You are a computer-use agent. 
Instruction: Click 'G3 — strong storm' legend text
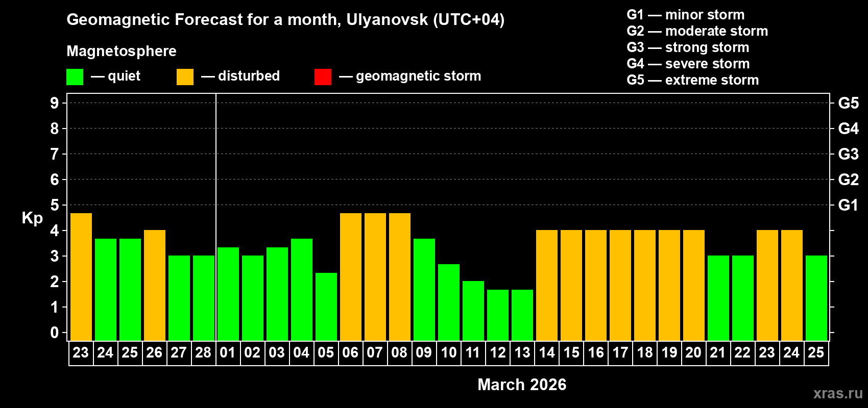point(688,47)
